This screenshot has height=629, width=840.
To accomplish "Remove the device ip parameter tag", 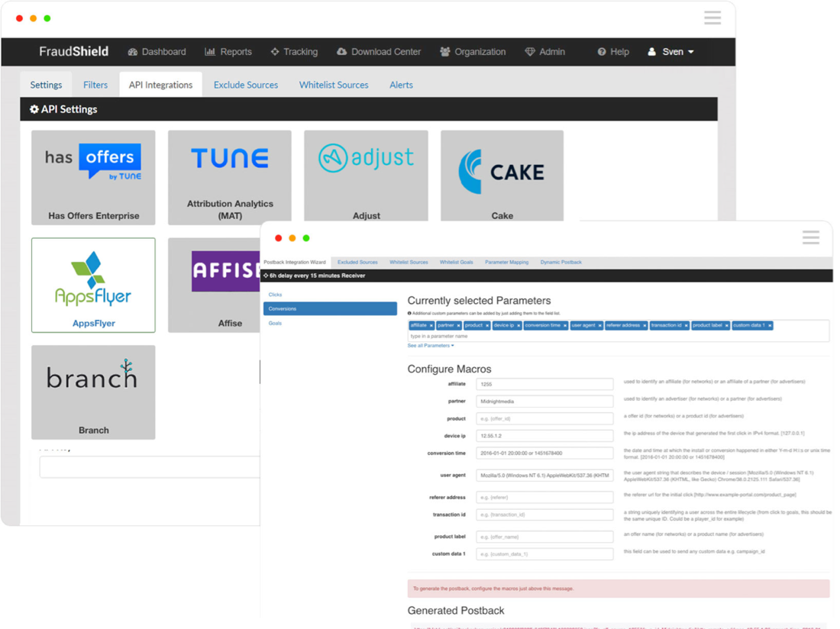I will (x=519, y=325).
